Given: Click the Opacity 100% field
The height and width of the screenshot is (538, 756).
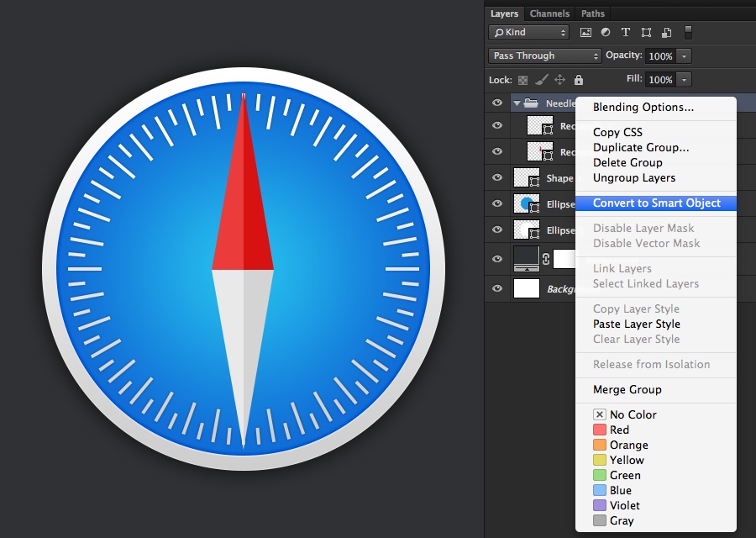Looking at the screenshot, I should [x=660, y=56].
